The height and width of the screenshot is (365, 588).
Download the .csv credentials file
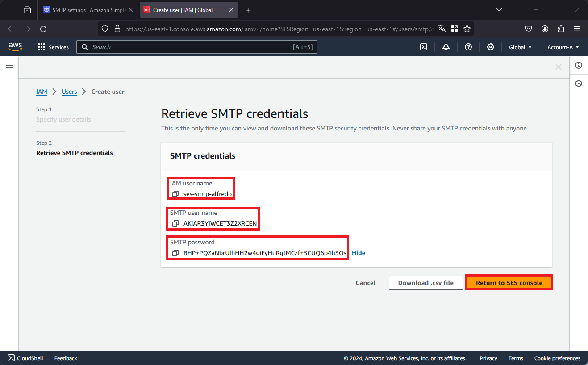(426, 283)
